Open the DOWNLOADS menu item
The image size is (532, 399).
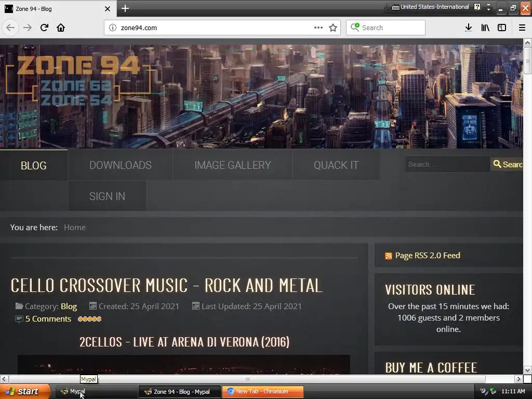point(121,165)
